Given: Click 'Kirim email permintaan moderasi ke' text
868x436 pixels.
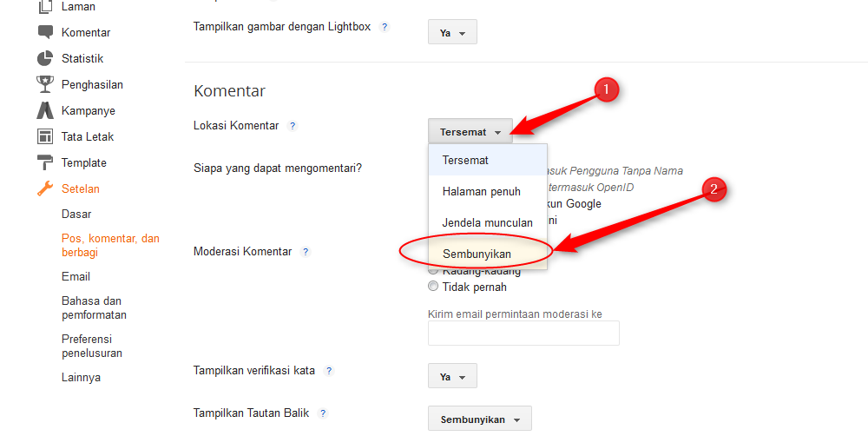Looking at the screenshot, I should (515, 314).
